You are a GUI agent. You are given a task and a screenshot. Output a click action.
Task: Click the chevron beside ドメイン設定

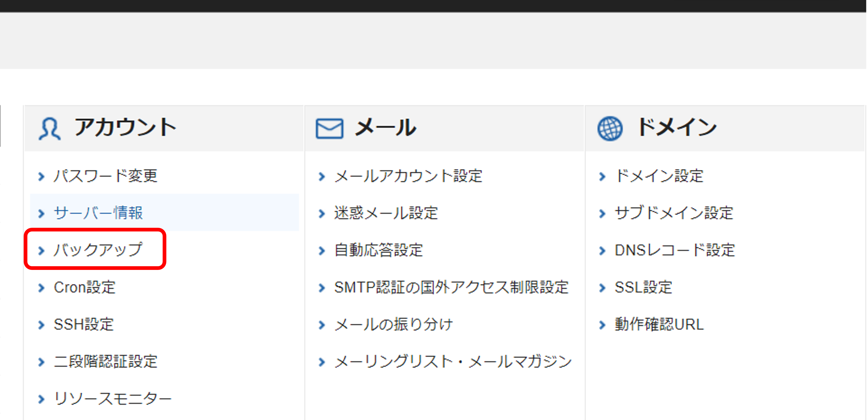[602, 177]
